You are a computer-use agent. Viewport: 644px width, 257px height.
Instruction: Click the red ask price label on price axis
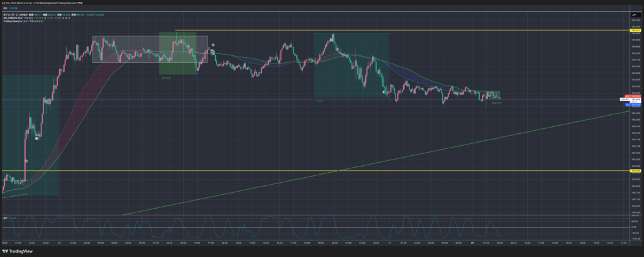[636, 96]
